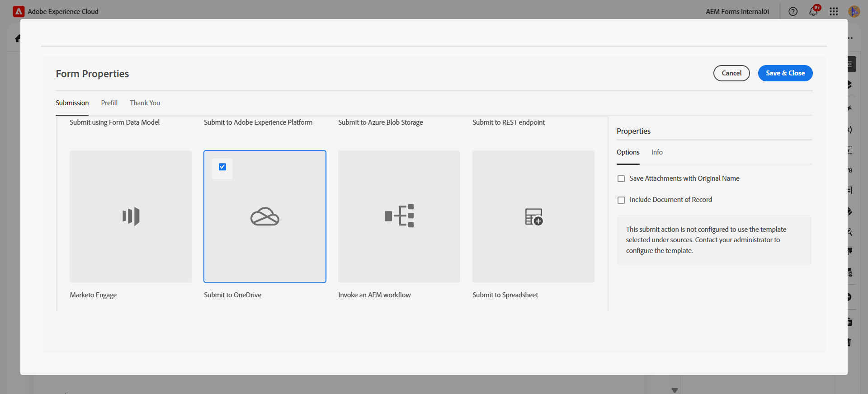Image resolution: width=868 pixels, height=394 pixels.
Task: Open the help question mark icon
Action: click(x=793, y=11)
